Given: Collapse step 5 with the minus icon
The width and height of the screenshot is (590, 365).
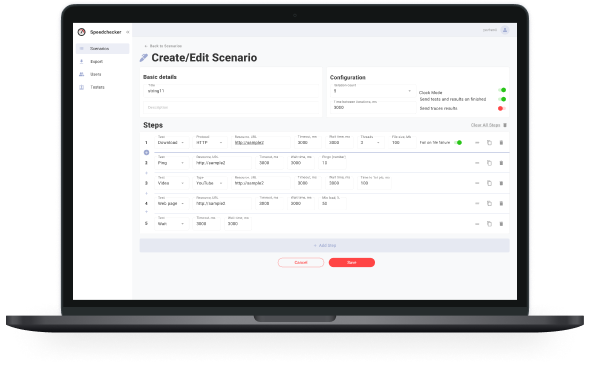Looking at the screenshot, I should pyautogui.click(x=477, y=224).
